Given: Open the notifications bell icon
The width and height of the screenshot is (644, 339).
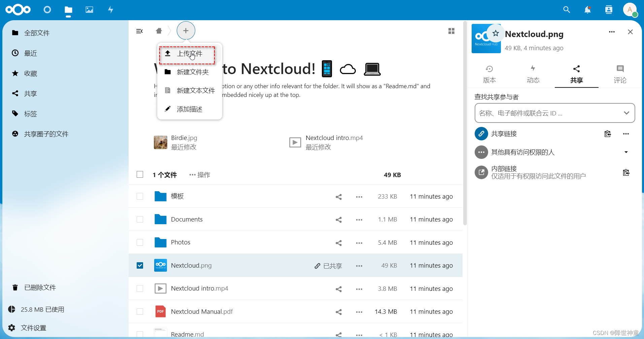Looking at the screenshot, I should (x=587, y=10).
